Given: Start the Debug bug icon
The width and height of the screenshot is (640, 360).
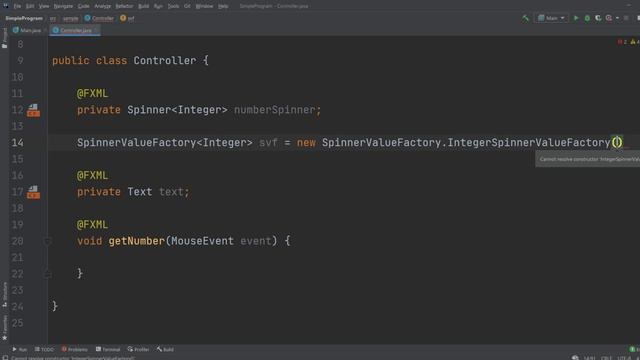Looking at the screenshot, I should click(x=587, y=18).
